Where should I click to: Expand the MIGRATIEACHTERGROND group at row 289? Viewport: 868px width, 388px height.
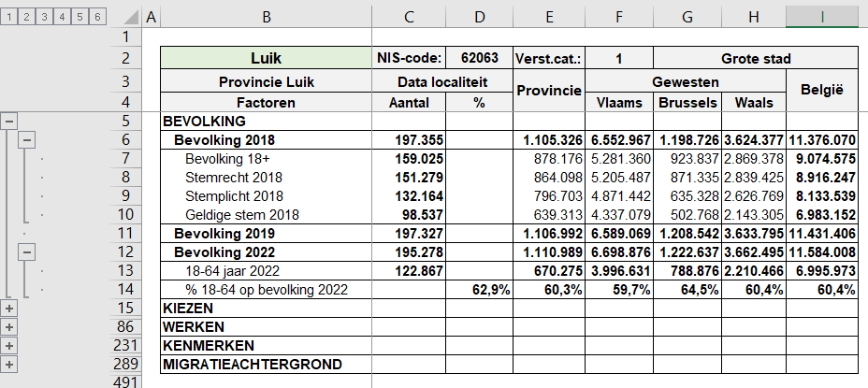click(x=9, y=365)
